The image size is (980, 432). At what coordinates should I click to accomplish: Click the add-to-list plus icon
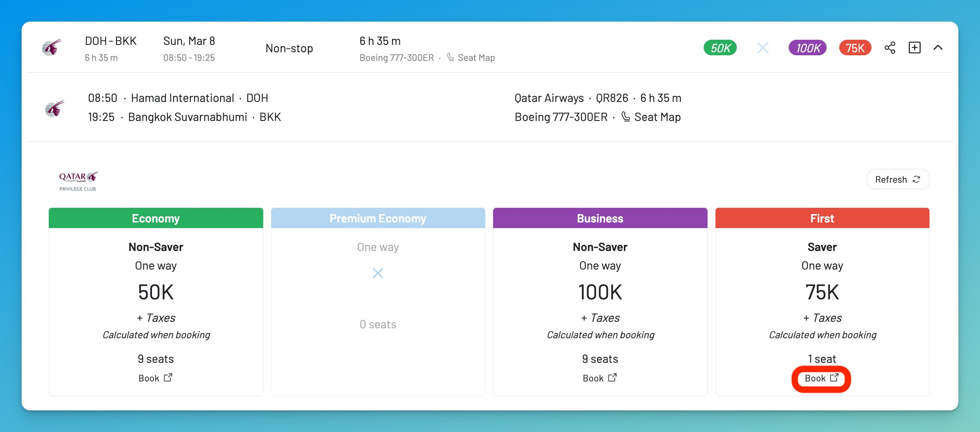[915, 48]
